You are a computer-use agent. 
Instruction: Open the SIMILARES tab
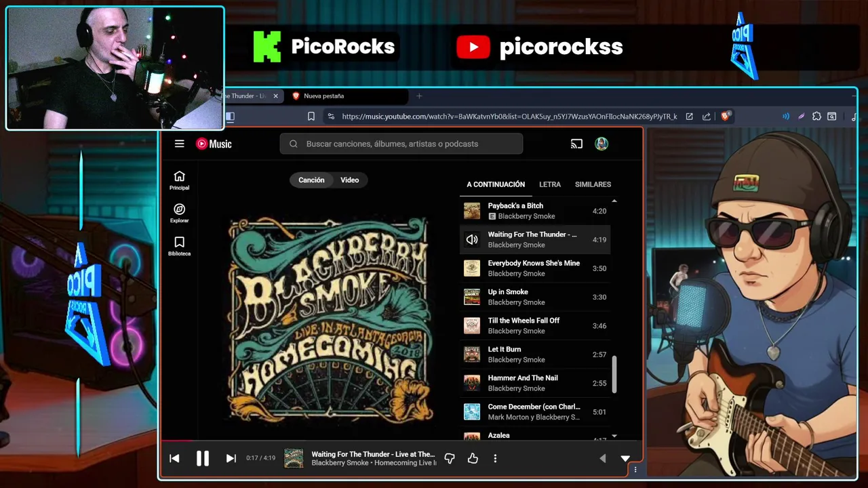coord(593,184)
